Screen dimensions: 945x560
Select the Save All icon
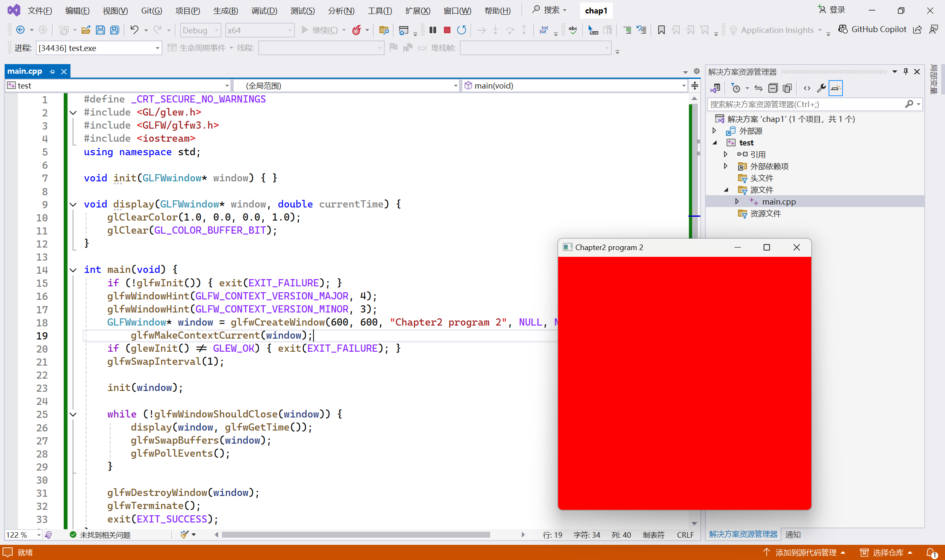click(x=114, y=30)
